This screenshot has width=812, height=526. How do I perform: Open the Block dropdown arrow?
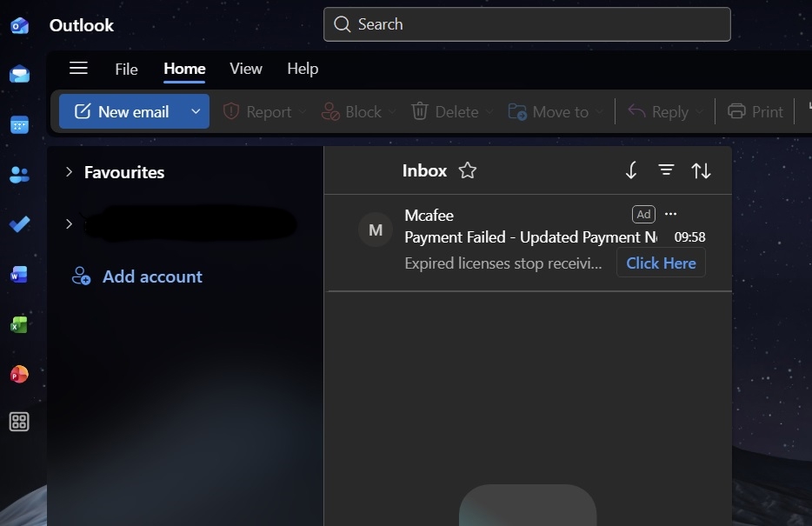click(392, 112)
